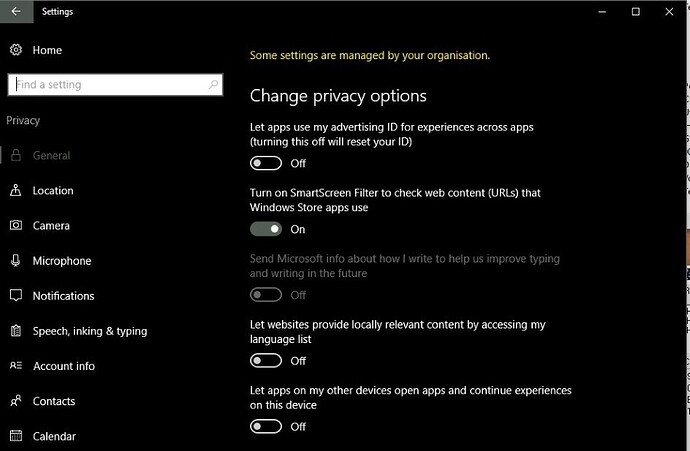Screen dimensions: 690x451
Task: Enable the language list access toggle
Action: [266, 361]
